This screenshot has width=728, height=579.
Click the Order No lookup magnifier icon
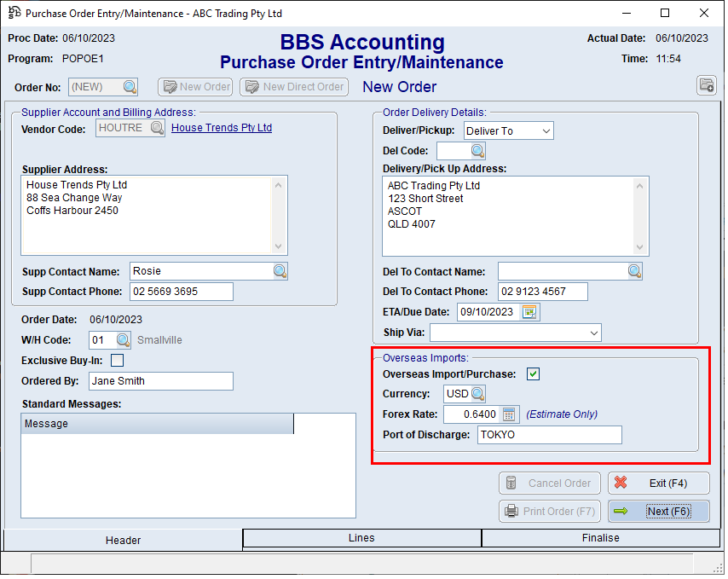pos(130,87)
